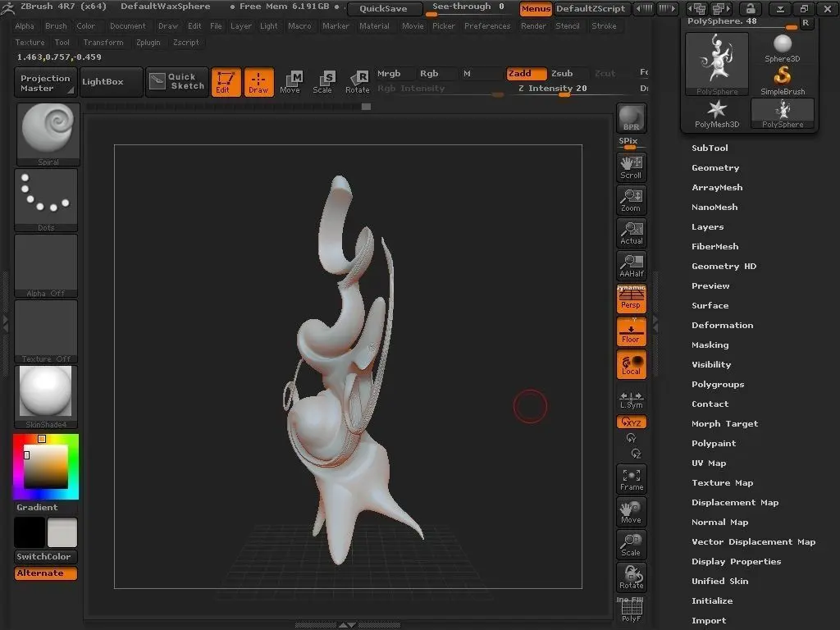Select the Rotate transform tool in top shelf
840x630 pixels.
(x=358, y=82)
